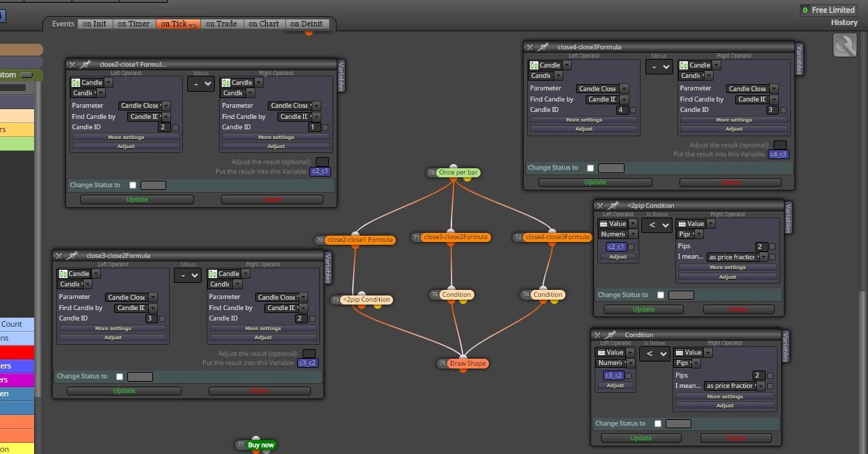This screenshot has width=868, height=454.
Task: Open Minus operator dropdown in close2-close1 panel
Action: pos(200,83)
